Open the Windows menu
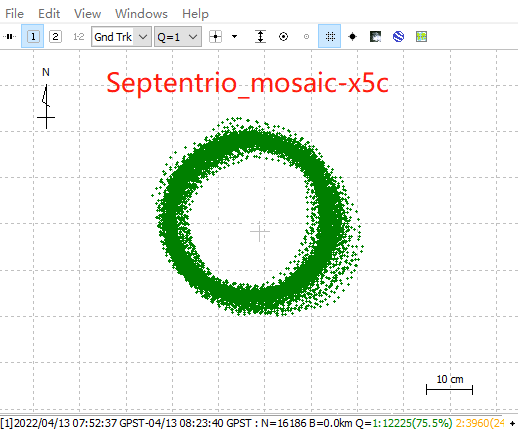 point(141,14)
